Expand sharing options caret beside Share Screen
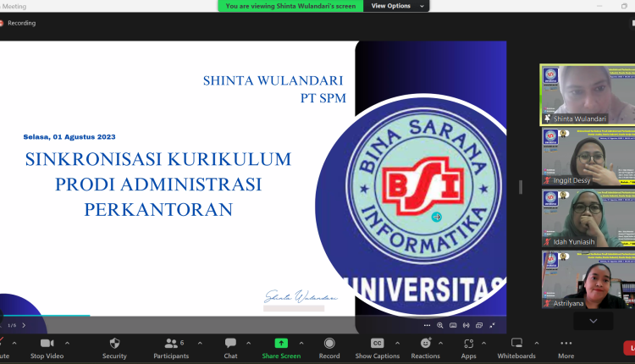The height and width of the screenshot is (364, 635). click(301, 344)
